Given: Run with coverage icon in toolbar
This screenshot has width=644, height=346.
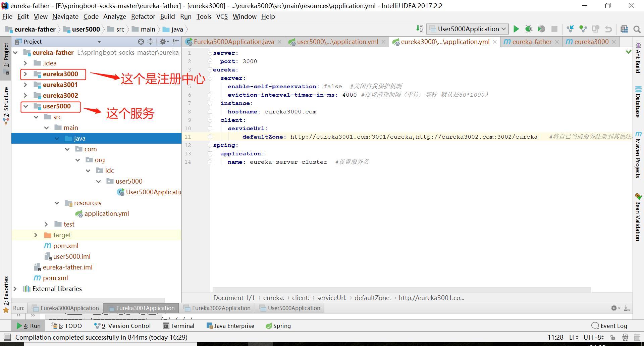Looking at the screenshot, I should pos(541,29).
